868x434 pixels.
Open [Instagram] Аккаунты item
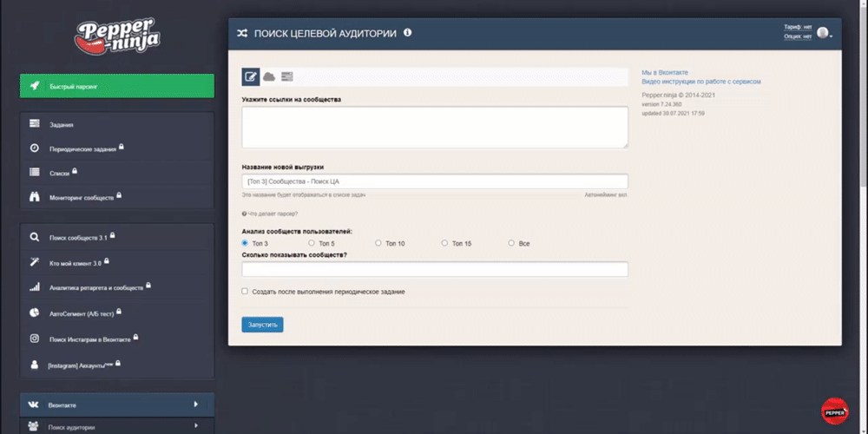[x=117, y=365]
